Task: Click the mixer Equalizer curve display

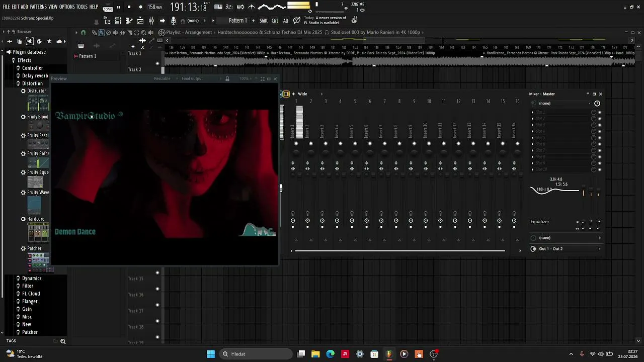Action: [x=555, y=190]
